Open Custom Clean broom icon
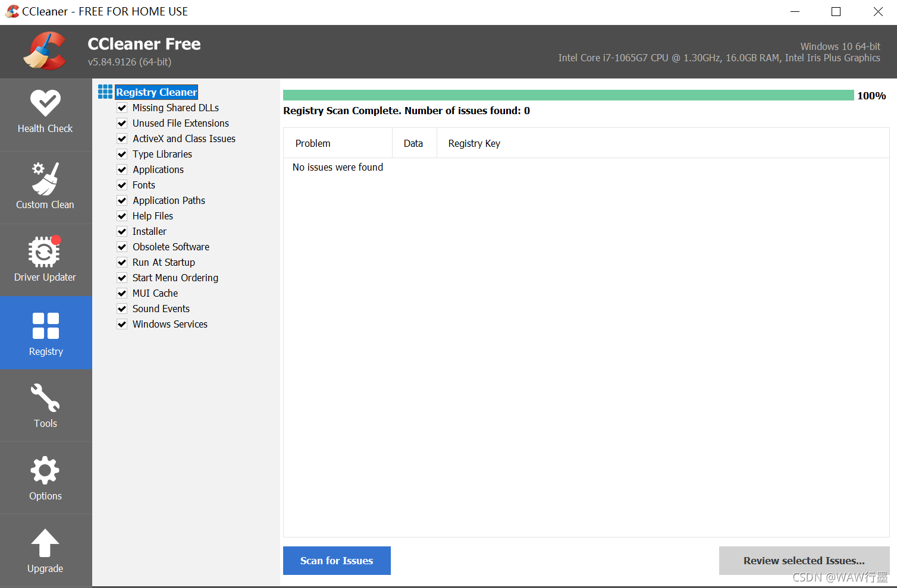Viewport: 897px width, 588px height. [46, 178]
